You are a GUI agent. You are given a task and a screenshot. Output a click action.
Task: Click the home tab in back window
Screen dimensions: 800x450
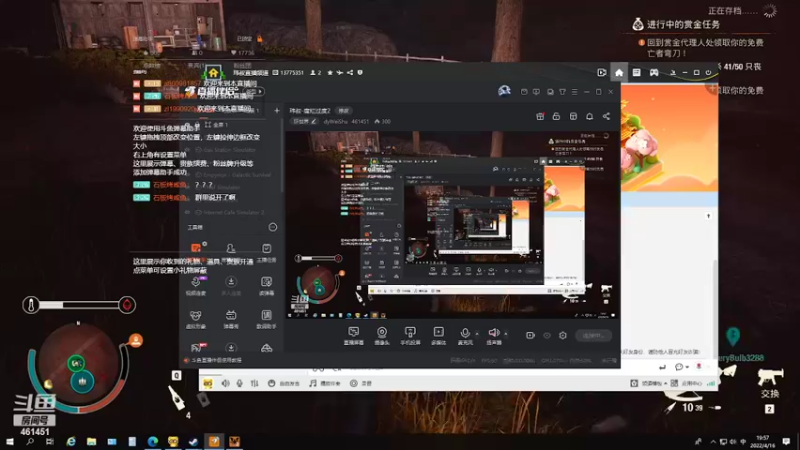tap(619, 72)
